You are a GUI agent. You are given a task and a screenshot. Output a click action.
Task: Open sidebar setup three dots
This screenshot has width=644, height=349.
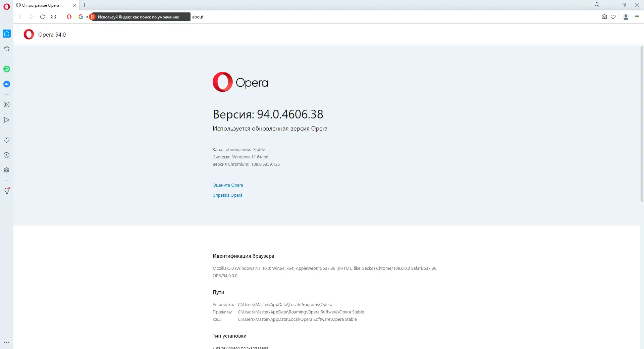tap(7, 342)
